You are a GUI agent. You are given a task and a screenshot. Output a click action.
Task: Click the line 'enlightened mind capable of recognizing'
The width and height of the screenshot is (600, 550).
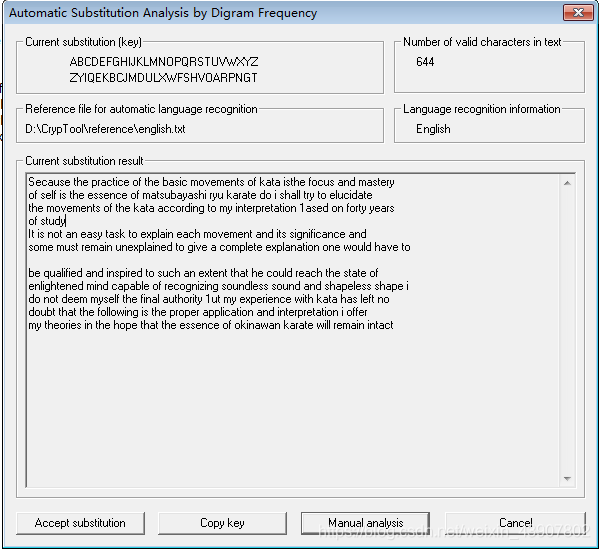218,286
